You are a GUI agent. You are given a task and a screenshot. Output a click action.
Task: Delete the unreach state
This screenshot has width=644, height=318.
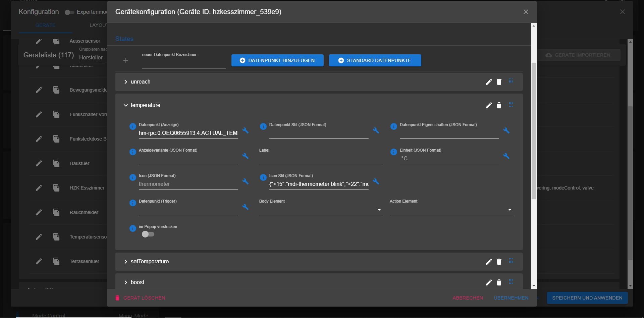point(499,82)
